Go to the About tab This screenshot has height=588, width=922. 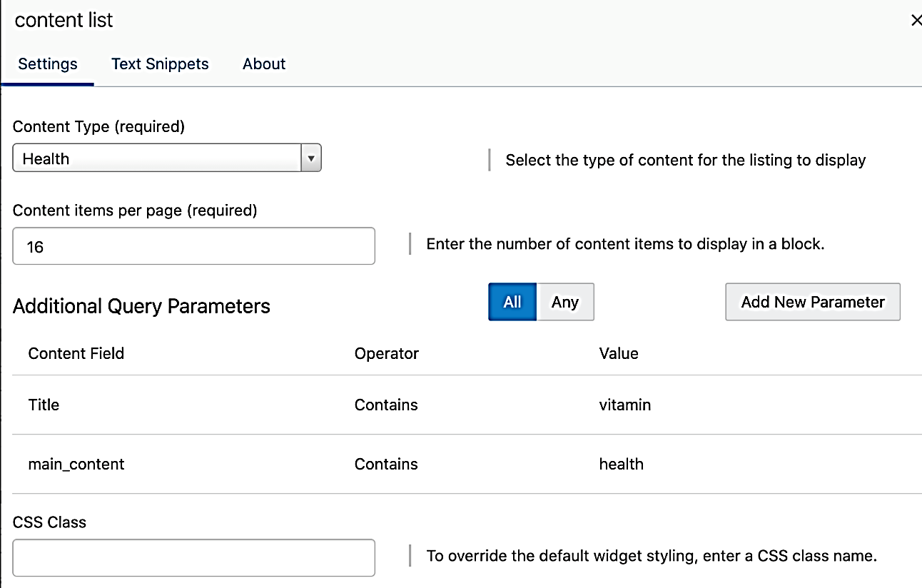(264, 64)
